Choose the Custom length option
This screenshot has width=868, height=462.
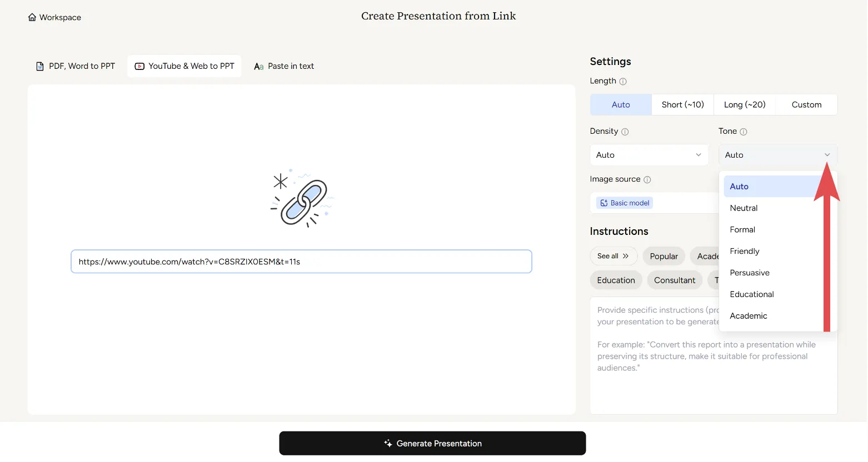tap(806, 105)
